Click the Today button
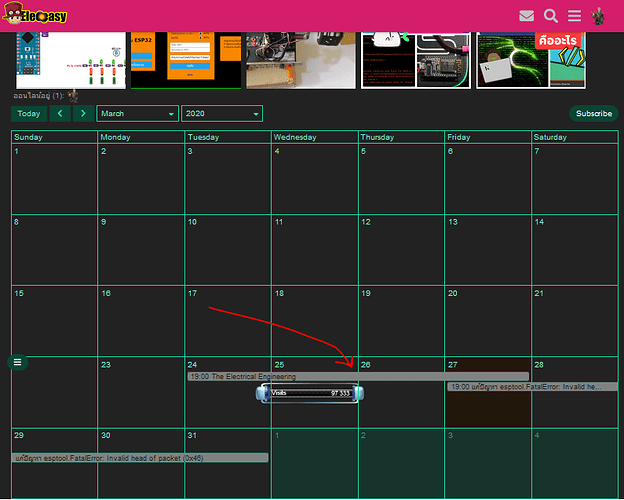 pos(29,113)
